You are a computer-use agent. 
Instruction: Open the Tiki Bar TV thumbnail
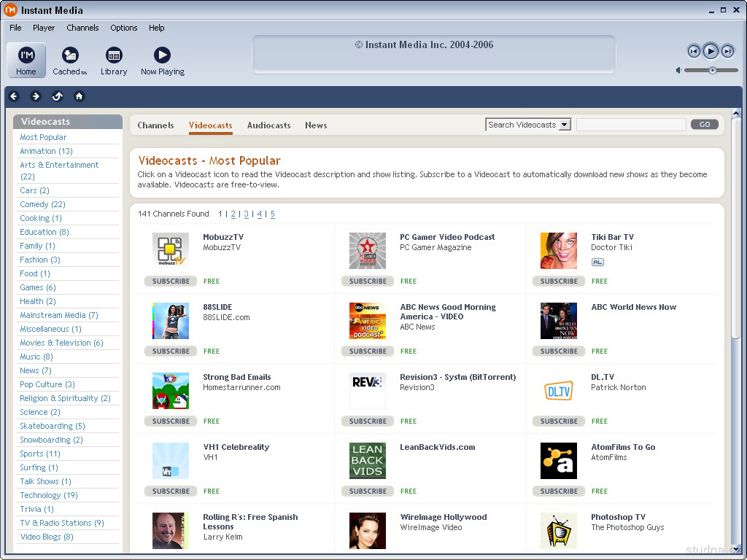(558, 251)
